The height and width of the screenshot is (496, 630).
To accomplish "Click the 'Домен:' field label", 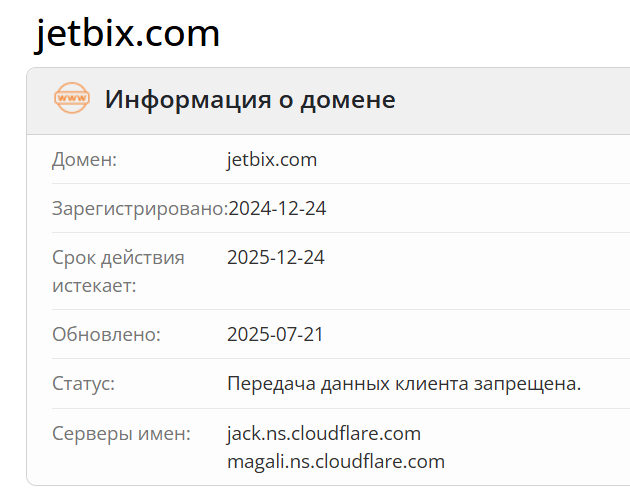I will pyautogui.click(x=85, y=159).
